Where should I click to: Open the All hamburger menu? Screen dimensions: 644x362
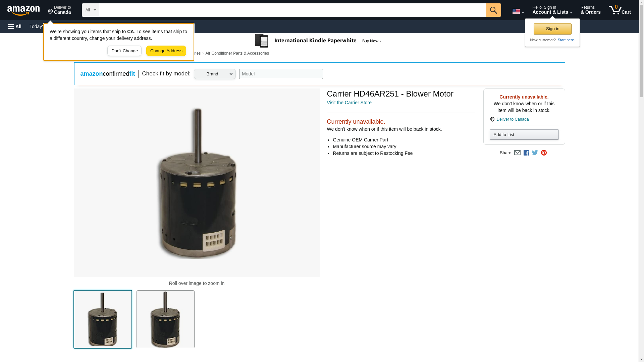(x=15, y=26)
